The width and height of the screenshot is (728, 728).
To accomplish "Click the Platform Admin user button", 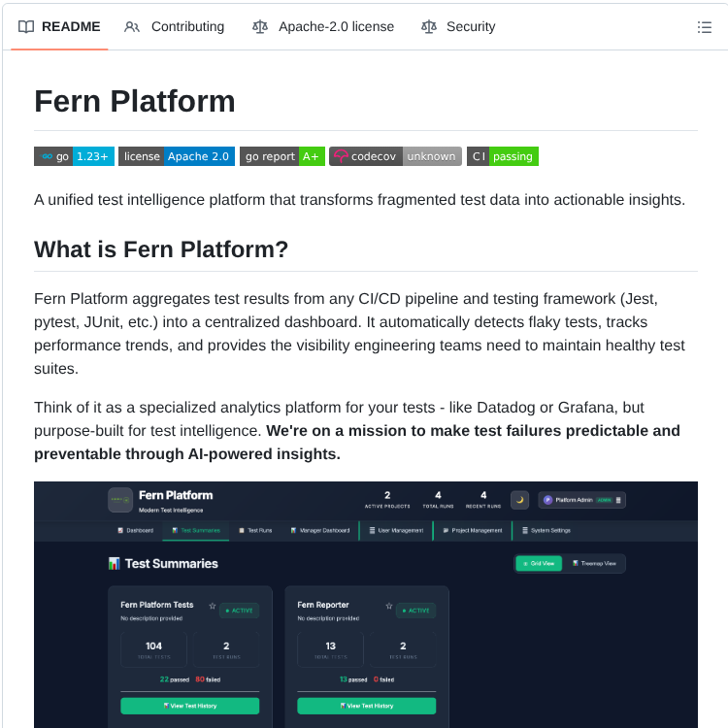I will (581, 500).
